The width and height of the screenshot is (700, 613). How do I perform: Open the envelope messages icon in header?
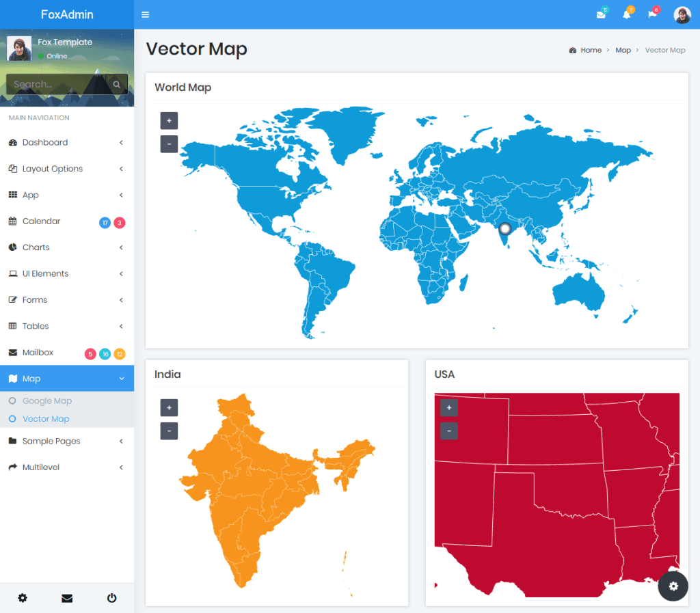601,15
